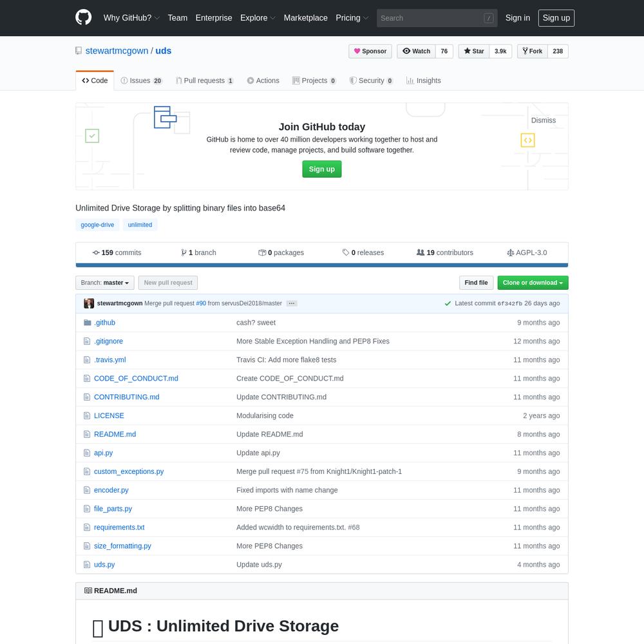The image size is (644, 644).
Task: Click the google-drive topic tag
Action: tap(97, 225)
